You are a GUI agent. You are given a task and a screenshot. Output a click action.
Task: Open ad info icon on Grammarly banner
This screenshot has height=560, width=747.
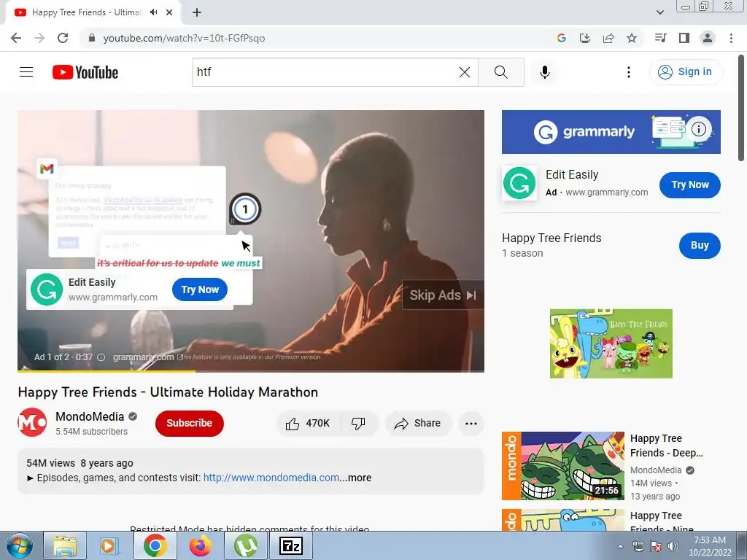pyautogui.click(x=698, y=129)
